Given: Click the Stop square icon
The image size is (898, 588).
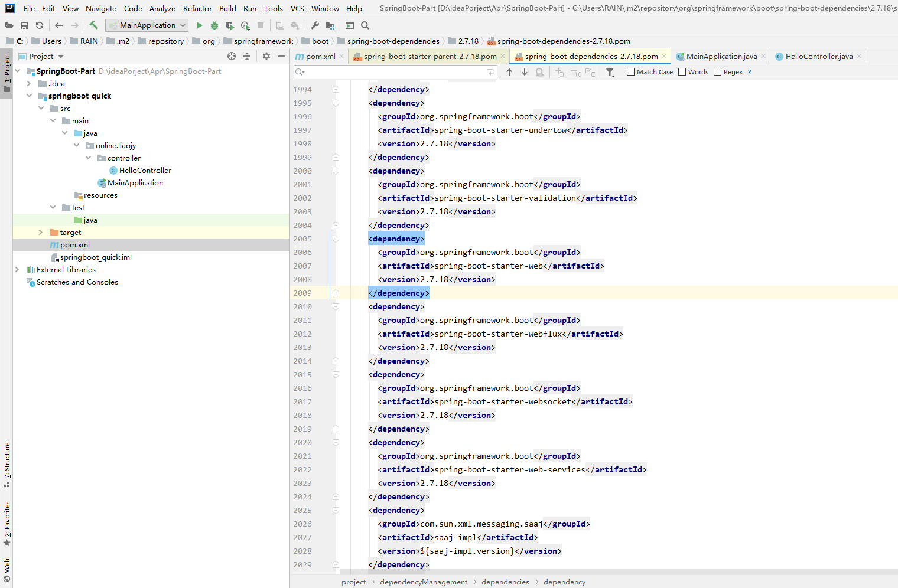Looking at the screenshot, I should coord(261,25).
